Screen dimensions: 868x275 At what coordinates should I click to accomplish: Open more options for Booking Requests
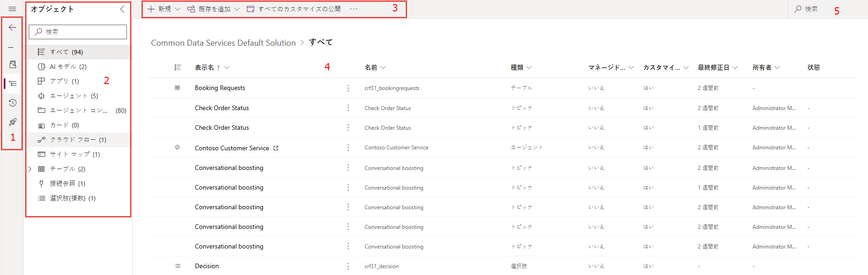pyautogui.click(x=348, y=88)
